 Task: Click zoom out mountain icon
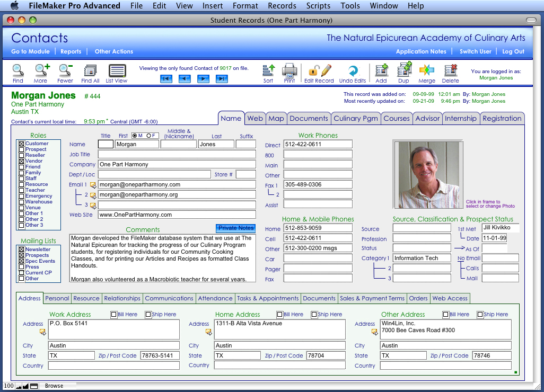19,386
